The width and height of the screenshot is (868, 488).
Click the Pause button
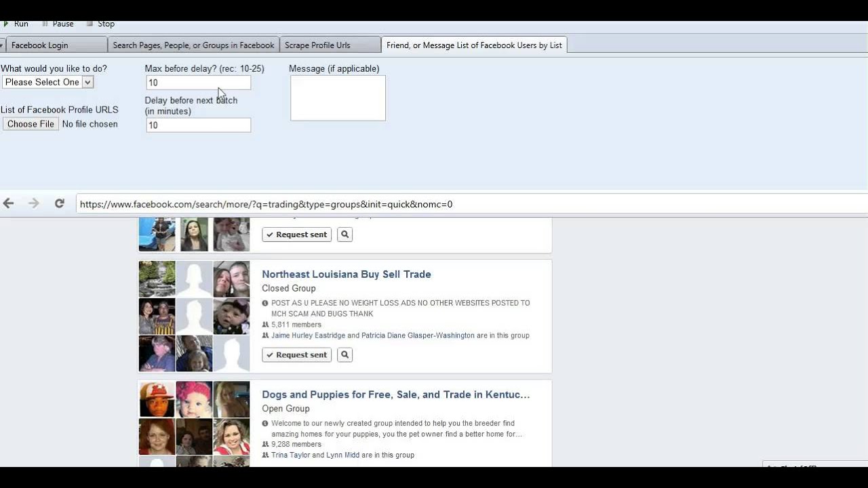[58, 24]
